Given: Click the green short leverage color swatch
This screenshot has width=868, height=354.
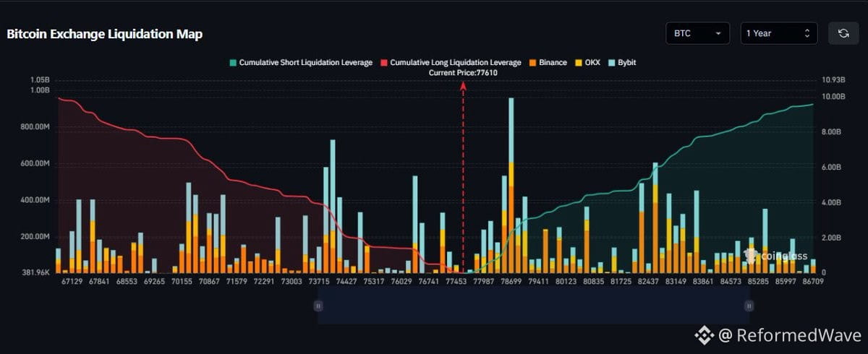Looking at the screenshot, I should click(x=231, y=63).
